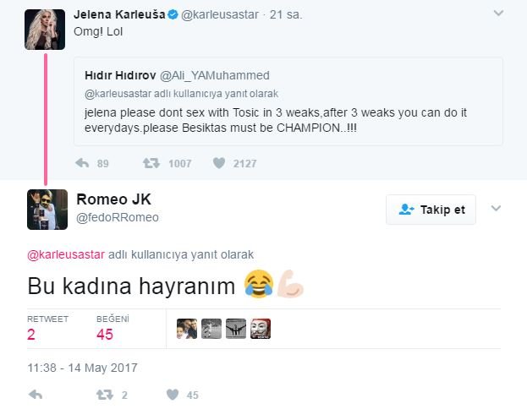Expand the options chevron beside Takip et

point(496,209)
